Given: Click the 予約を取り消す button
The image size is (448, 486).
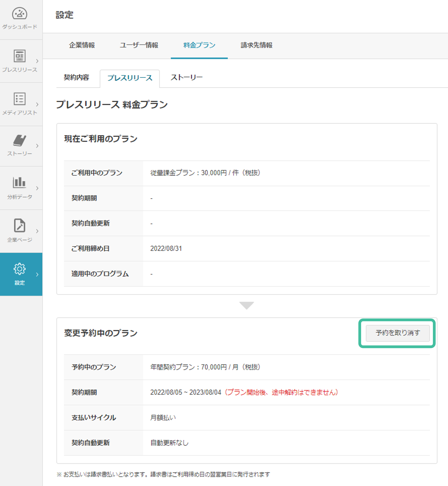Looking at the screenshot, I should pyautogui.click(x=398, y=333).
